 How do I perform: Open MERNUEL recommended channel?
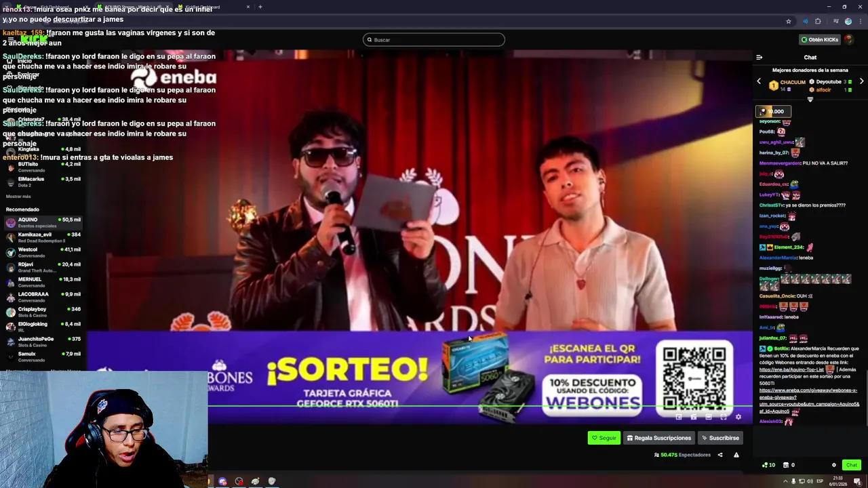click(x=43, y=282)
